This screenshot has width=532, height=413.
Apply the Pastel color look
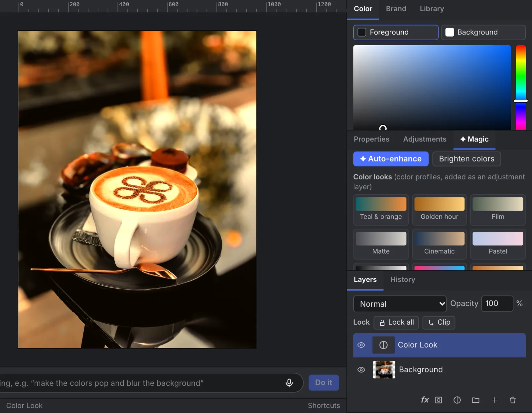[x=498, y=244]
